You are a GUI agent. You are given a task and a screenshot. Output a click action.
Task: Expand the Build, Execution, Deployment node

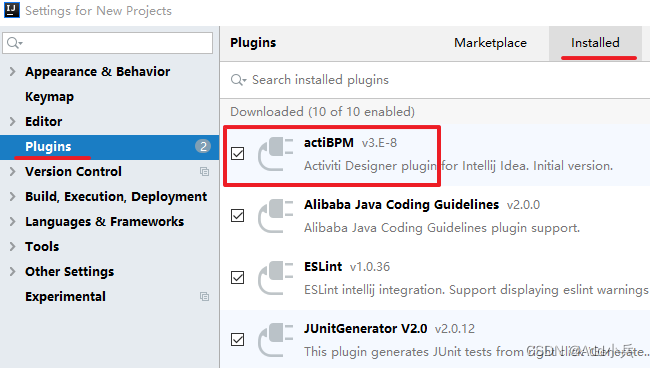(x=12, y=196)
